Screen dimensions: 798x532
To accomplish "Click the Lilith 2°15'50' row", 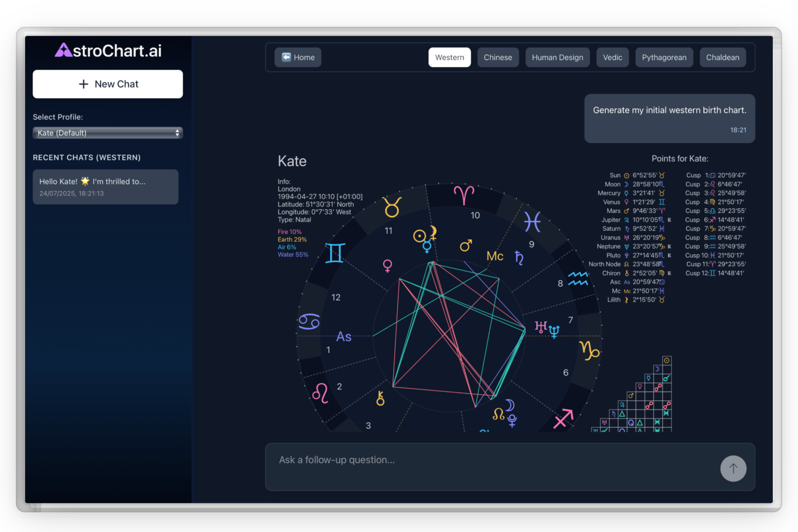I will click(636, 300).
